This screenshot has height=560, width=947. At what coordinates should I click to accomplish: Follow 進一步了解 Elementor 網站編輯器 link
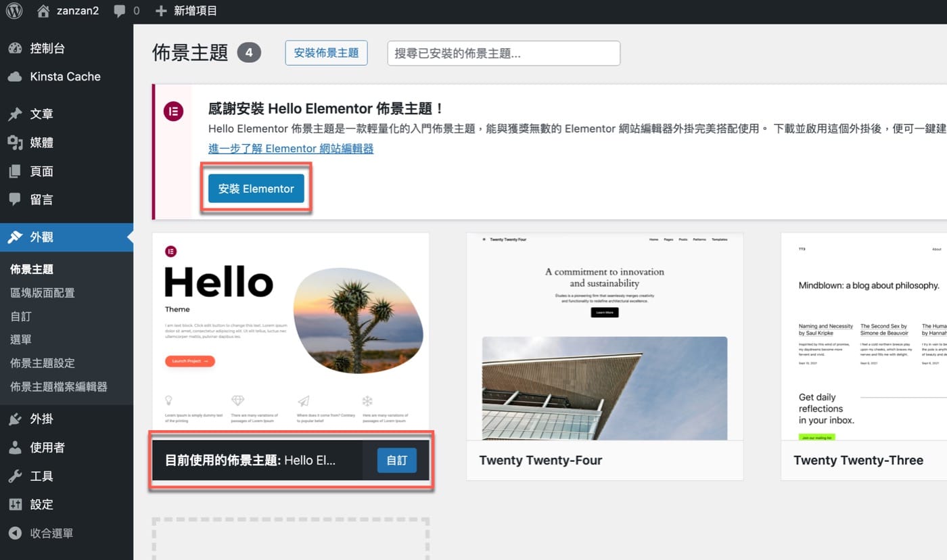[x=291, y=149]
